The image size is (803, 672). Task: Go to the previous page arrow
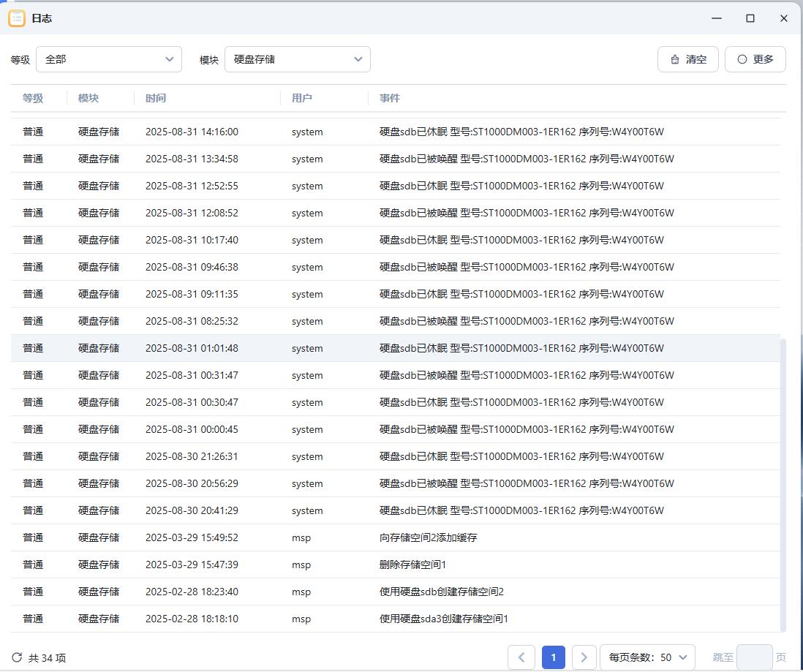click(x=521, y=657)
